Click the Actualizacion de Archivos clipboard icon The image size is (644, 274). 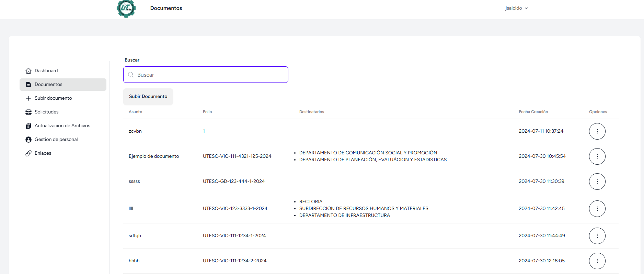coord(28,126)
